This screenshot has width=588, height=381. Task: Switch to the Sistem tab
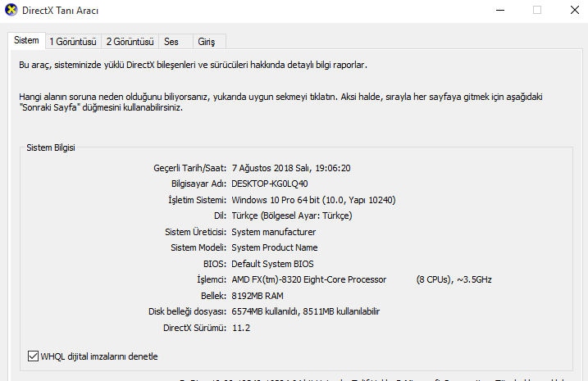click(26, 41)
